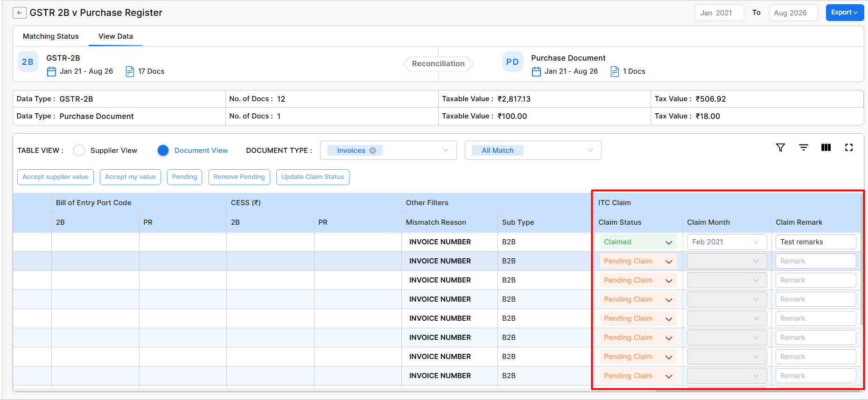This screenshot has height=400, width=868.
Task: Click the Jan 2021 start date field
Action: pos(719,13)
